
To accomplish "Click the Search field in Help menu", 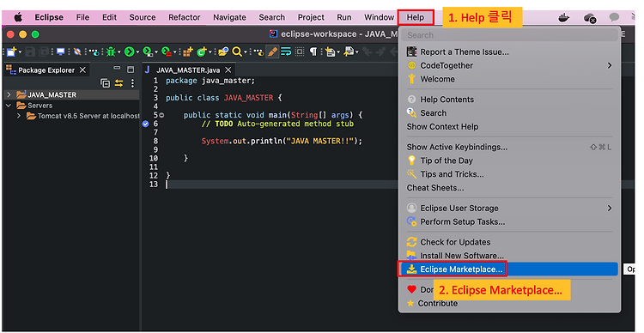I will 510,35.
